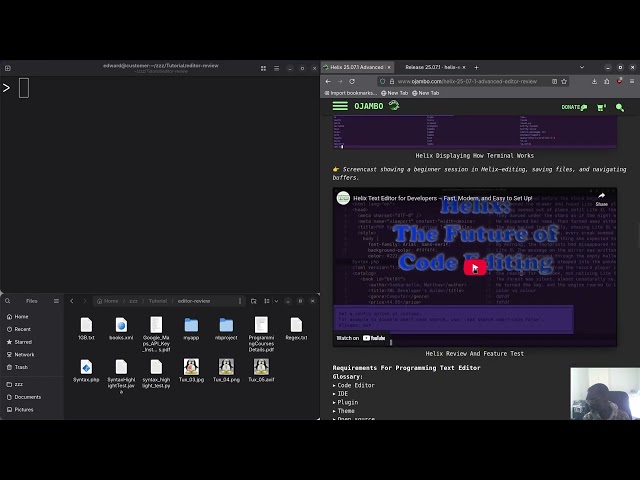Screen dimensions: 640x480
Task: Open the terminal tab overview grid icon
Action: [263, 68]
